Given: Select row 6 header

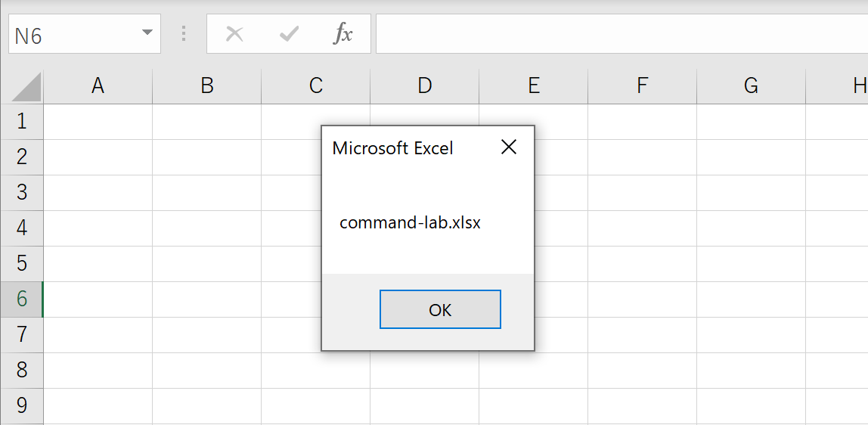Looking at the screenshot, I should tap(22, 299).
